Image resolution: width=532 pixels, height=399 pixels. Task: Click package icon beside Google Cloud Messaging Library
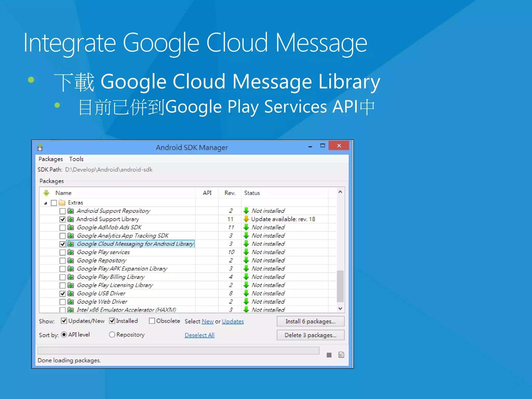(70, 244)
